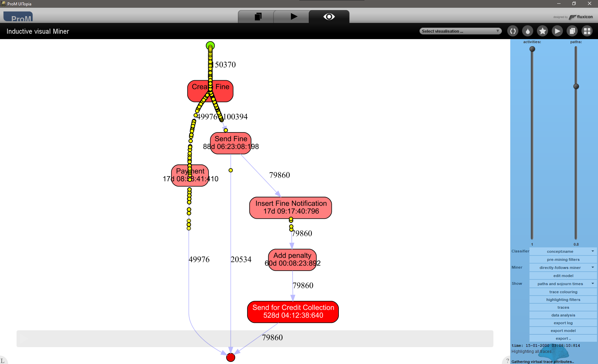The width and height of the screenshot is (598, 364).
Task: Open the Miner dropdown showing directly-follows miner
Action: click(563, 267)
